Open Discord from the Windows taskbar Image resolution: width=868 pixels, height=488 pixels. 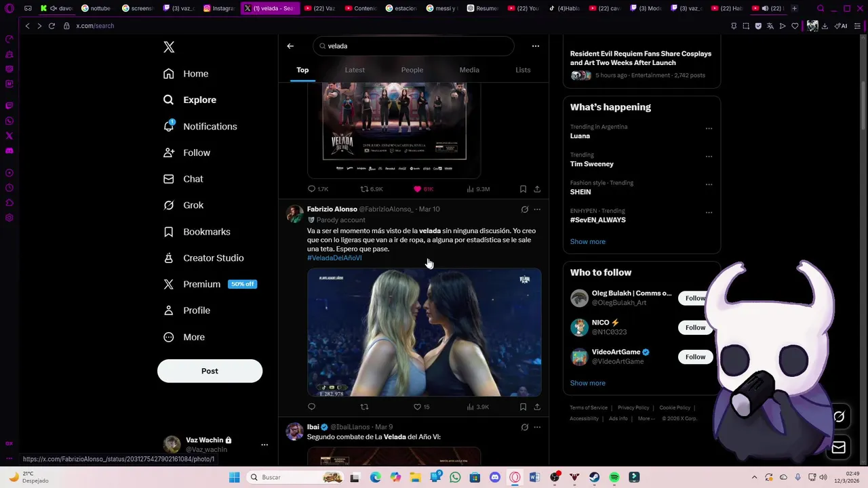(x=495, y=477)
